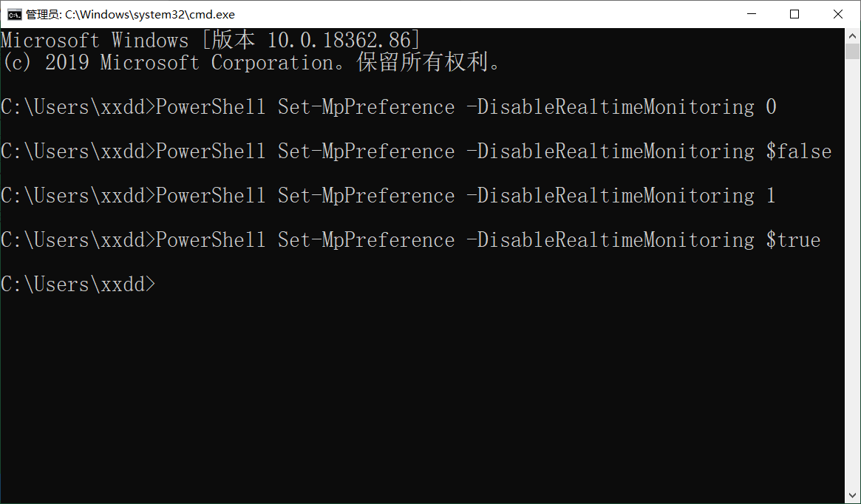Click the command ending with $true
Viewport: 861px width, 504px height.
411,240
